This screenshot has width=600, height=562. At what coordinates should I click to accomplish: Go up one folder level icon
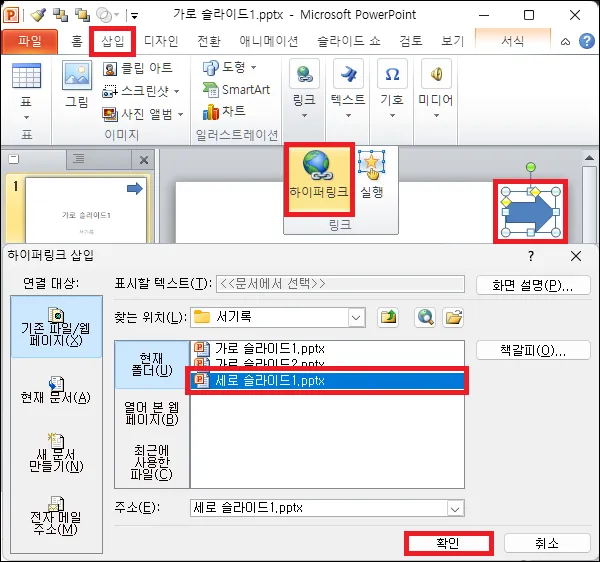[x=388, y=318]
